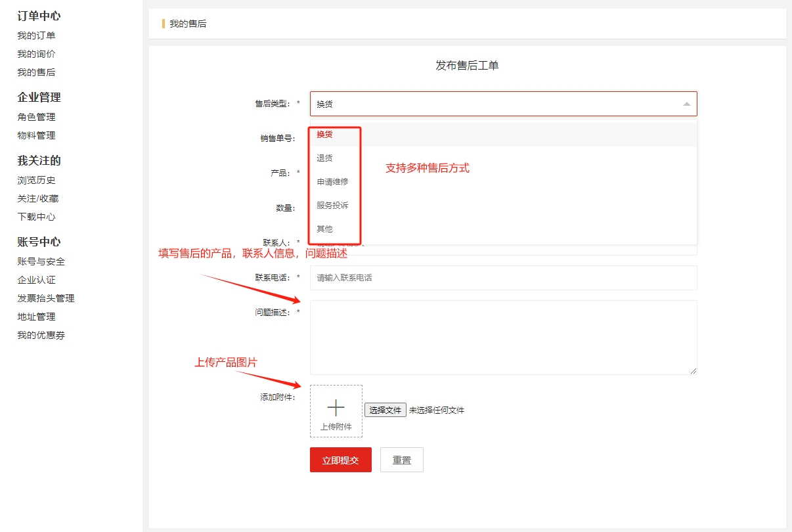Viewport: 792px width, 532px height.
Task: Select 服务投诉 option
Action: click(x=504, y=205)
